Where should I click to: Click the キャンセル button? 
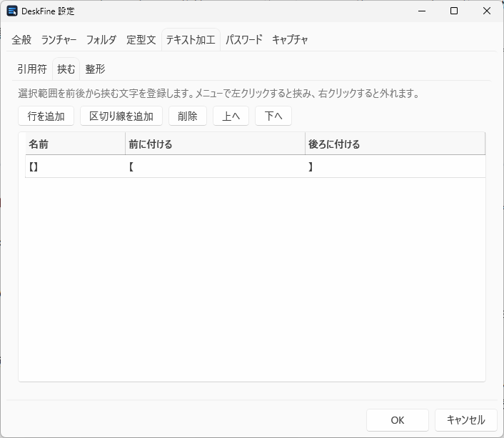pos(465,420)
